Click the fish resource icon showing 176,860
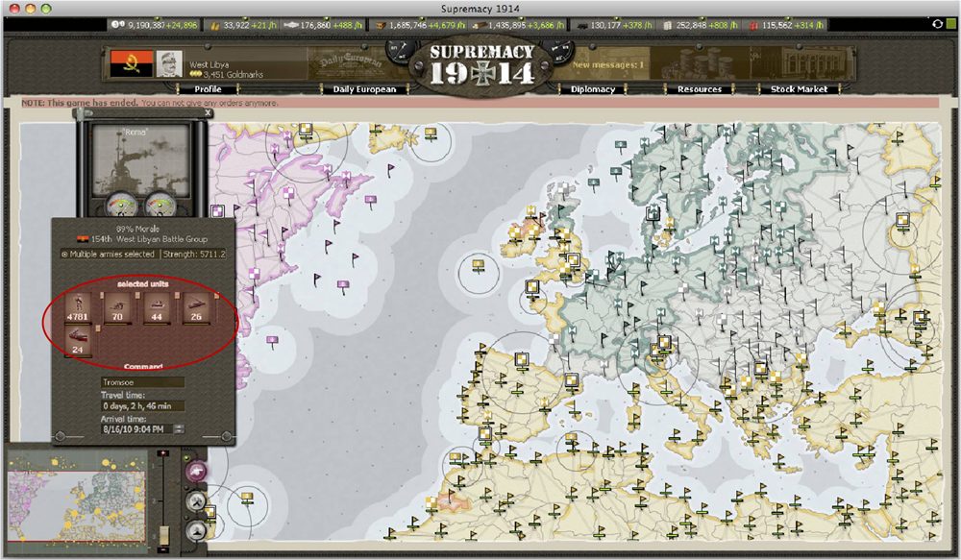This screenshot has width=961, height=560. point(291,25)
